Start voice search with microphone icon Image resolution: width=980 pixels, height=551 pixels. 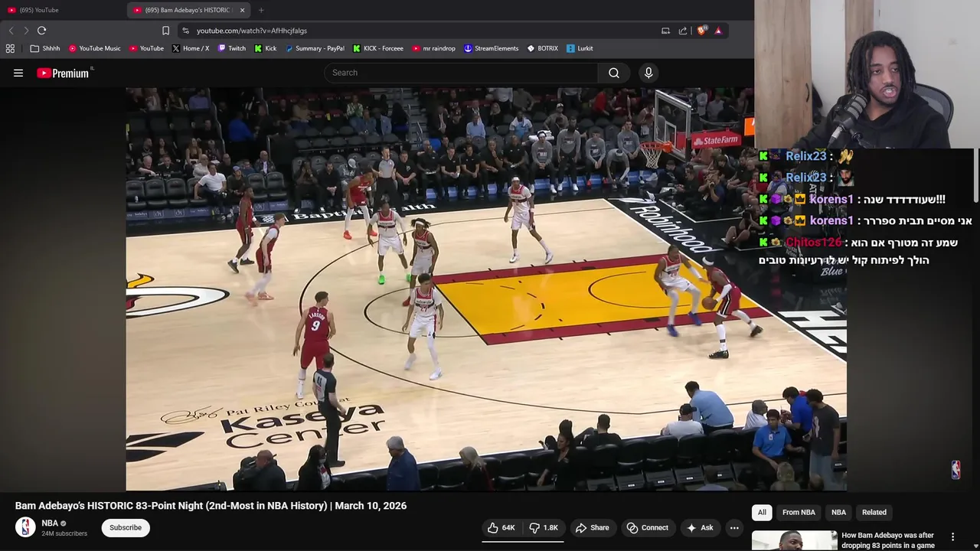click(x=648, y=73)
